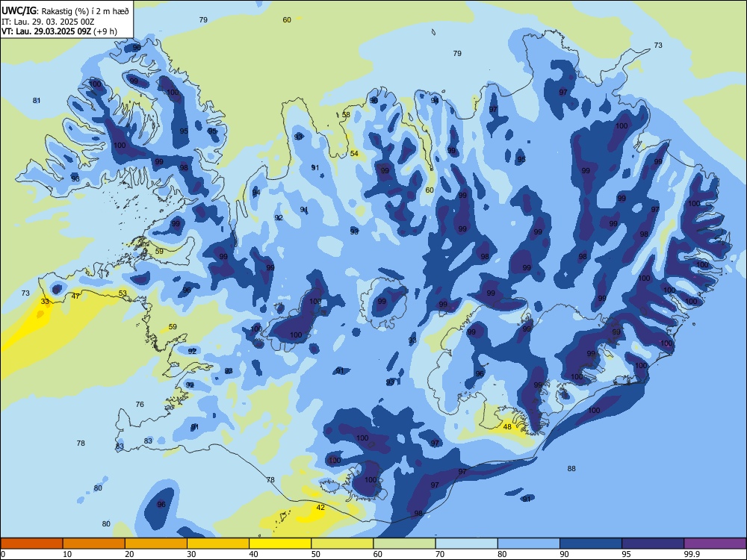Click the humidity value "33" on the map
Screen dimensions: 747x560
pyautogui.click(x=45, y=302)
